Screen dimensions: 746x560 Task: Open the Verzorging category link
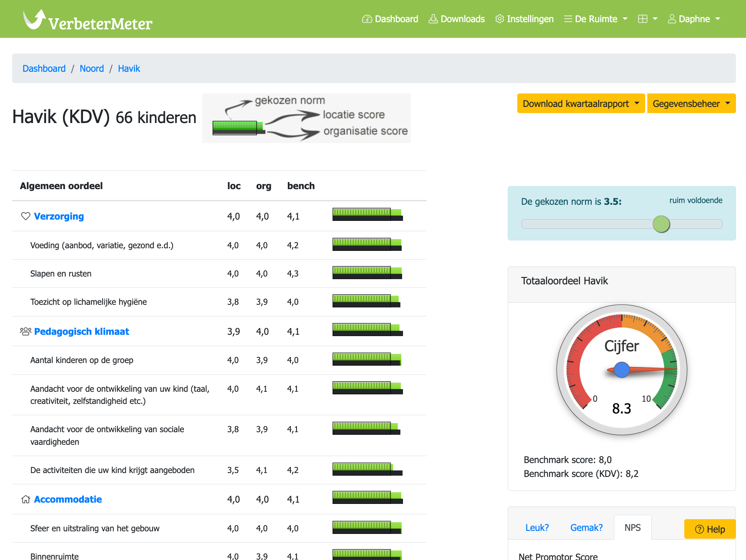click(59, 216)
